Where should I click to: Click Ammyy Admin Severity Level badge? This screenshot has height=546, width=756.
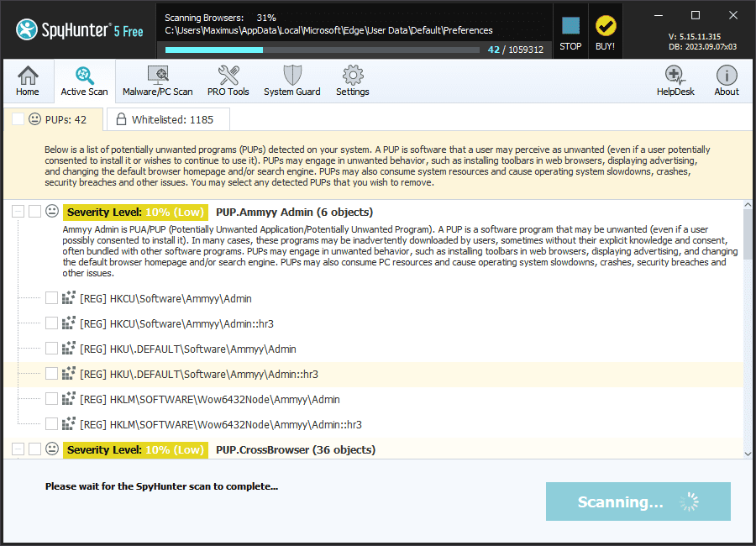(x=135, y=213)
